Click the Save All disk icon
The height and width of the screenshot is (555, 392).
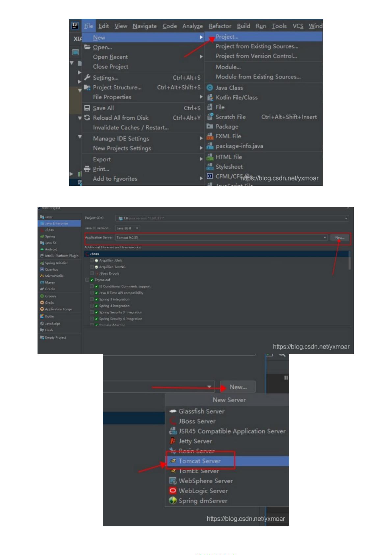coord(87,108)
